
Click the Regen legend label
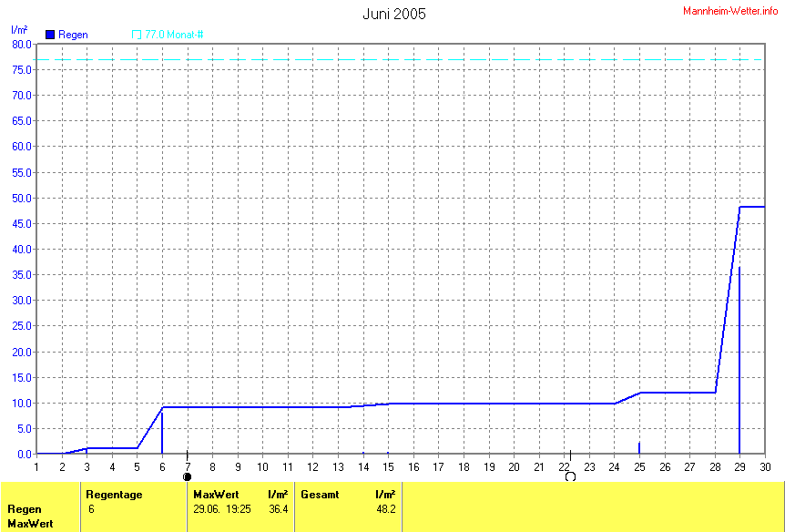[x=74, y=35]
